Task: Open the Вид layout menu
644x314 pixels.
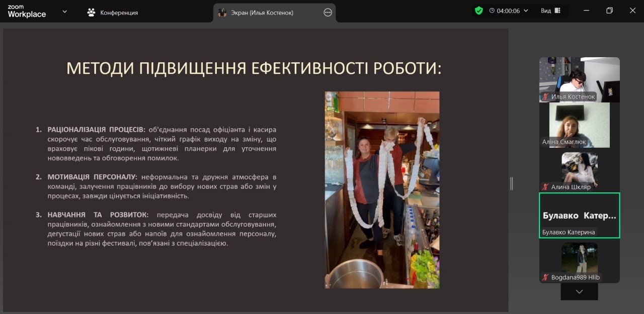Action: pos(550,11)
